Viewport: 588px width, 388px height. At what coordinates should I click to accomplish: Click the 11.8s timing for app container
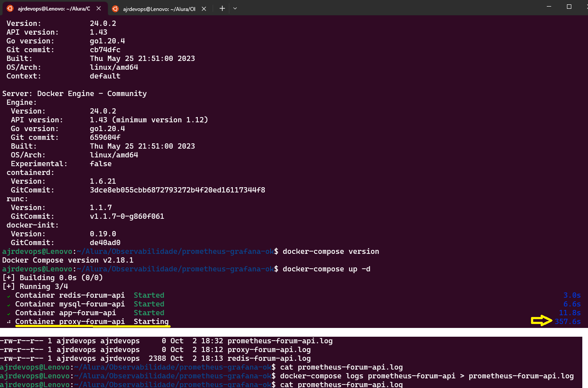point(570,313)
